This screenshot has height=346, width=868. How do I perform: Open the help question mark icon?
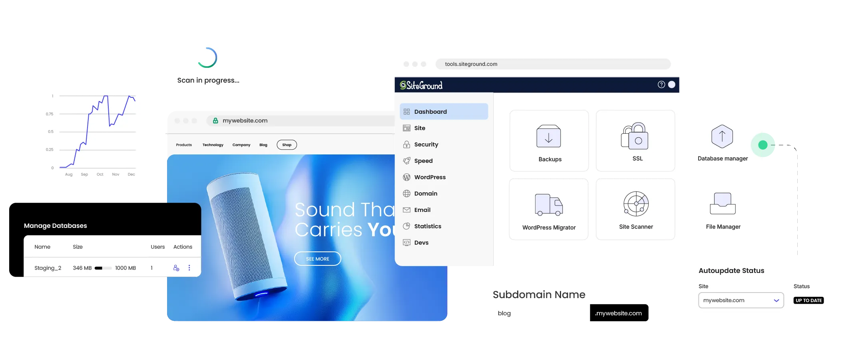(x=661, y=85)
